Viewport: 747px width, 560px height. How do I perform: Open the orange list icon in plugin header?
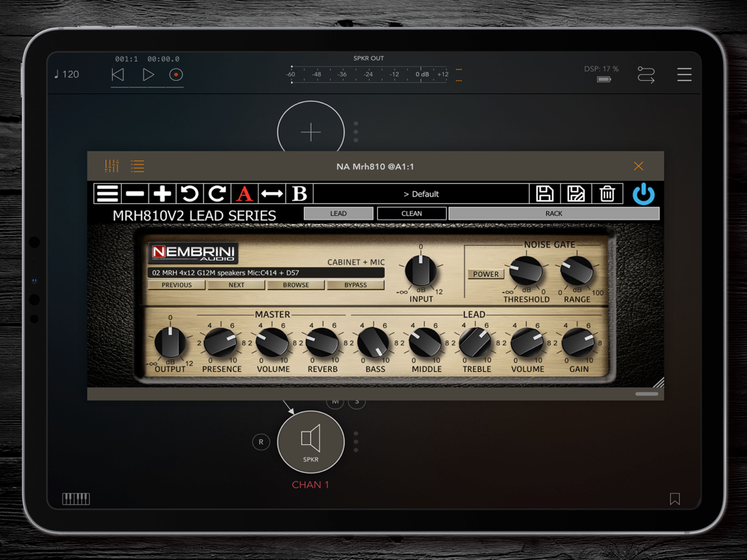(x=137, y=167)
